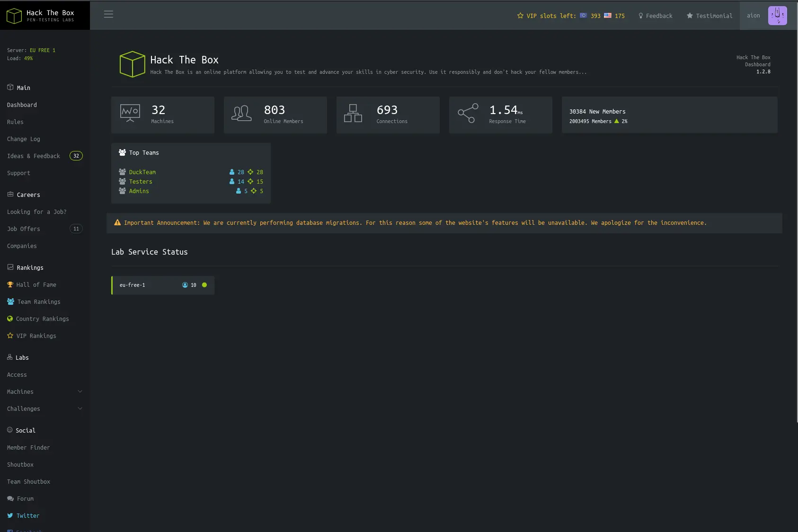
Task: Click the Team Rankings group icon
Action: 10,301
